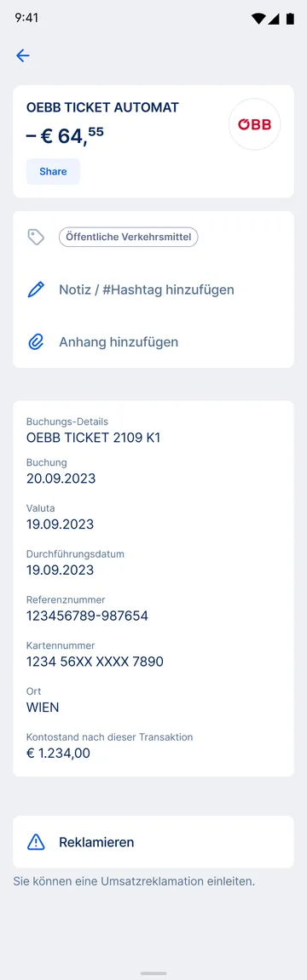Tap the OEBB TICKET AUTOMAT title
This screenshot has height=980, width=307.
102,107
